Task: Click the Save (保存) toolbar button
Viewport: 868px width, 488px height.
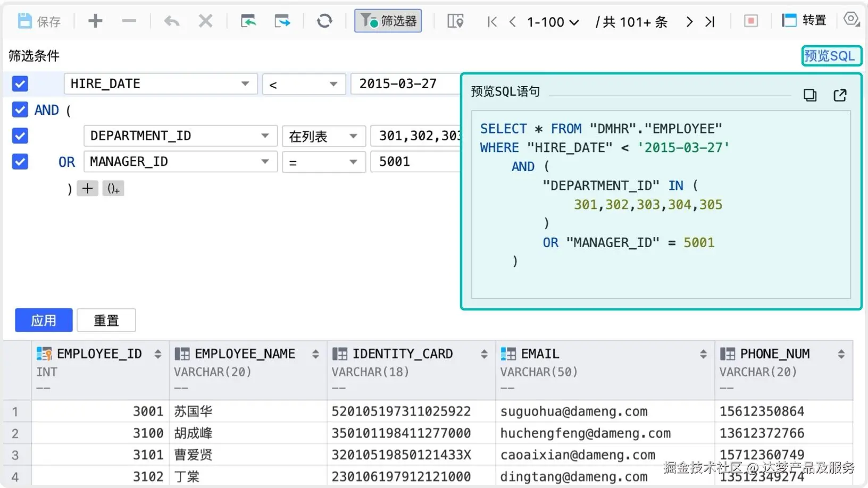Action: [39, 21]
